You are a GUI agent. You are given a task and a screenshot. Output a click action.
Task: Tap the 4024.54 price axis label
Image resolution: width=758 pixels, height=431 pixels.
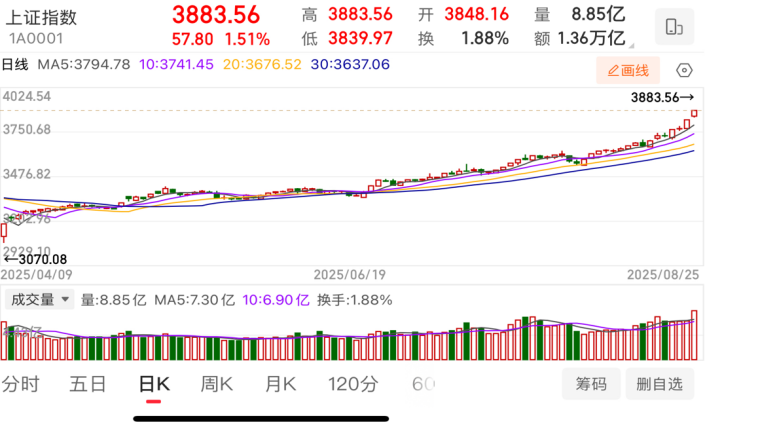27,96
